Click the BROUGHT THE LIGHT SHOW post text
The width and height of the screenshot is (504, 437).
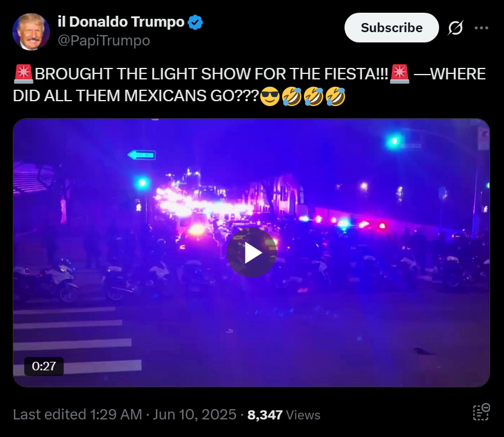[249, 85]
